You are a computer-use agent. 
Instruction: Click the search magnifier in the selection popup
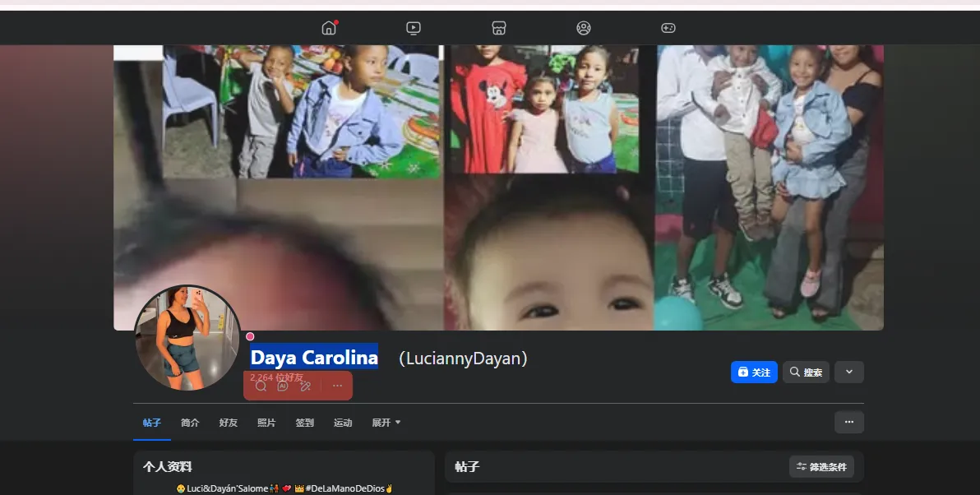261,386
